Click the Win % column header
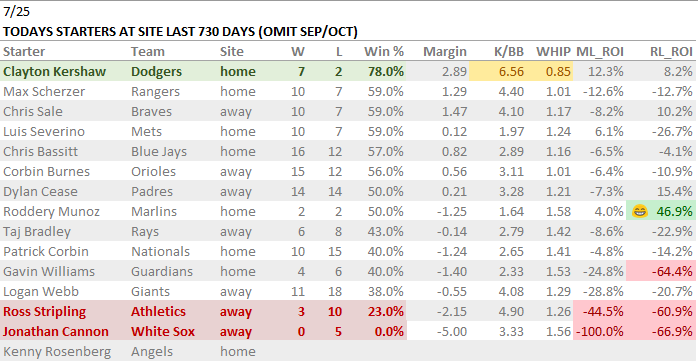This screenshot has height=363, width=698. pos(384,52)
